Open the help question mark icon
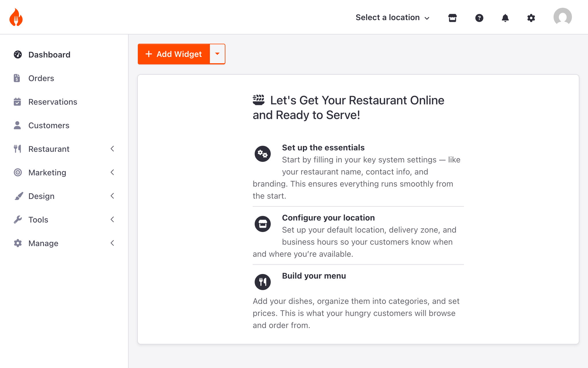 (x=479, y=18)
